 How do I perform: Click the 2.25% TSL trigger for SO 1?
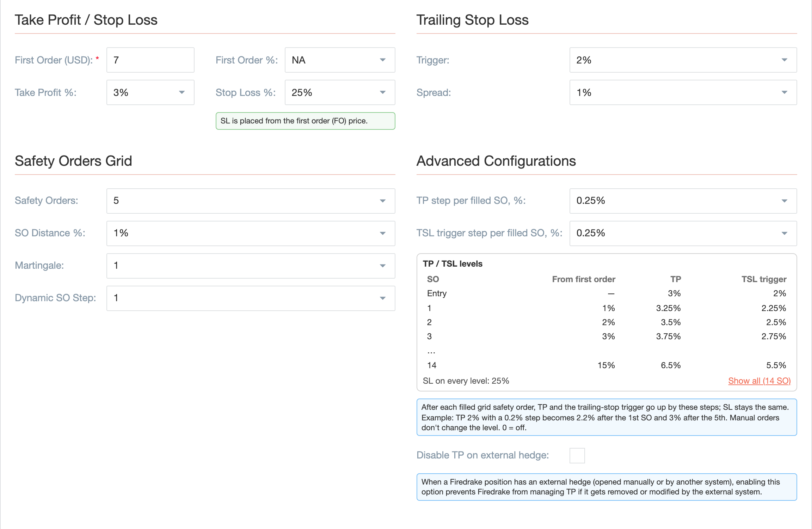point(774,308)
